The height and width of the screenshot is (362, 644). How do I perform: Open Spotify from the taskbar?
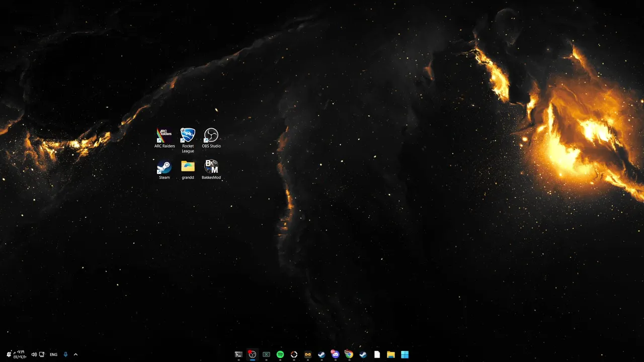tap(280, 354)
